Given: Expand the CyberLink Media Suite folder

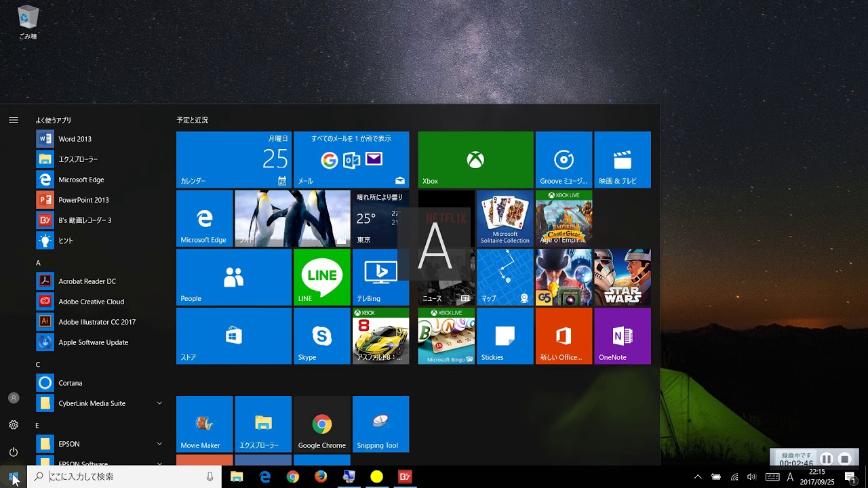Looking at the screenshot, I should pyautogui.click(x=100, y=403).
